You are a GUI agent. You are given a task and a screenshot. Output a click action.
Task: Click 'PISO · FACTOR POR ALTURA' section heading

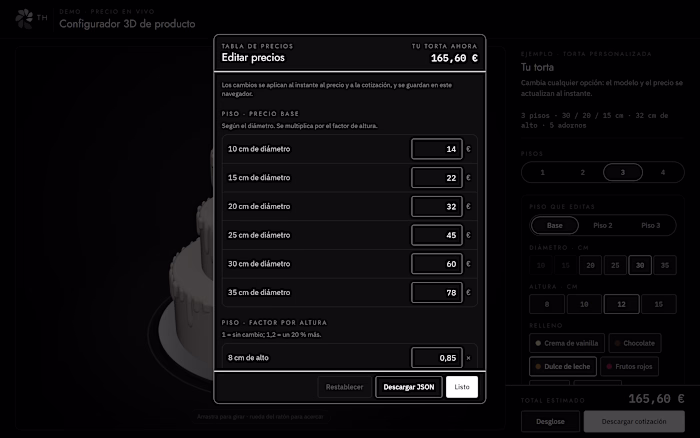[x=274, y=322]
